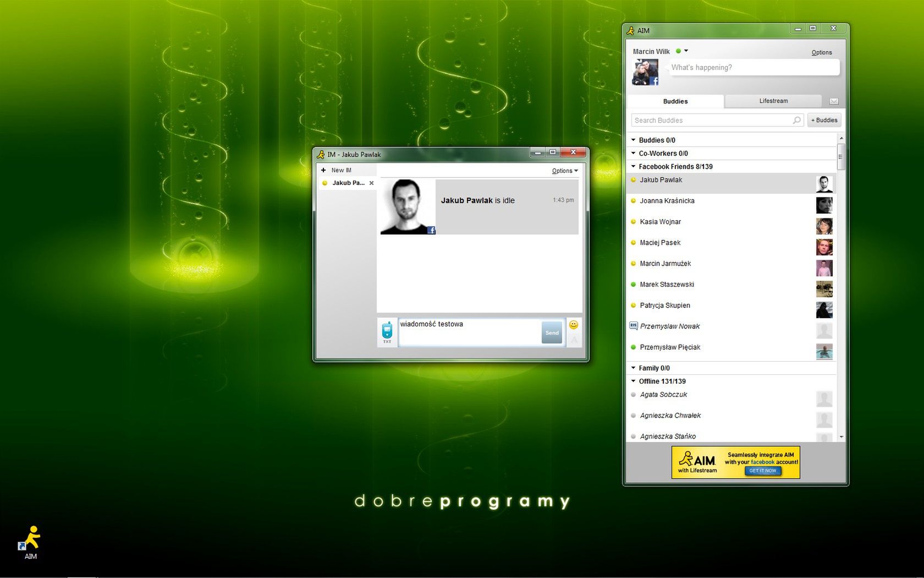This screenshot has width=924, height=578.
Task: Click Marcin Jarmużek's avatar thumbnail
Action: [824, 268]
